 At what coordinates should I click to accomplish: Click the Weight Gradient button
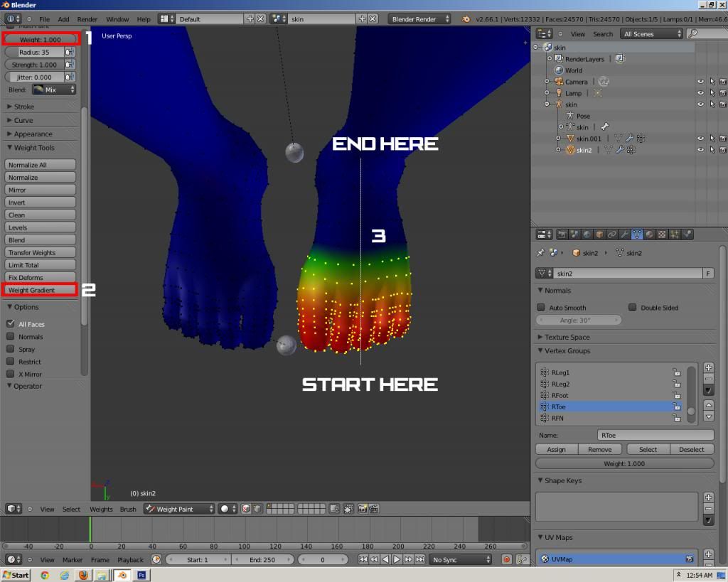click(40, 290)
